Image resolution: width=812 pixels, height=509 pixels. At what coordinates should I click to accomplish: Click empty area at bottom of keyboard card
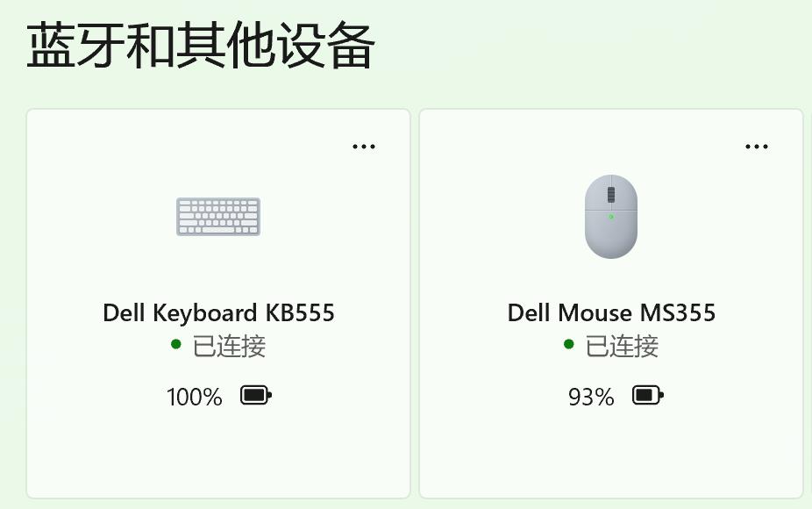coord(218,456)
